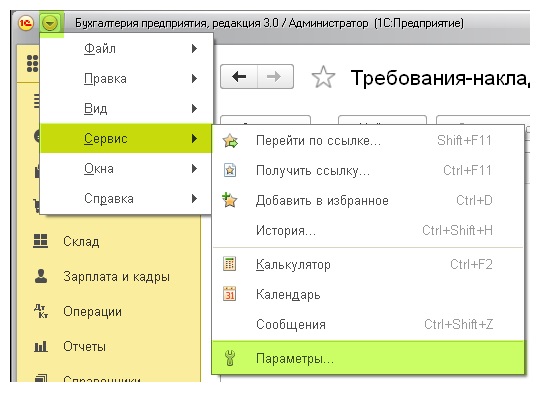Click the Получить ссылку page icon
This screenshot has height=396, width=552.
click(230, 170)
